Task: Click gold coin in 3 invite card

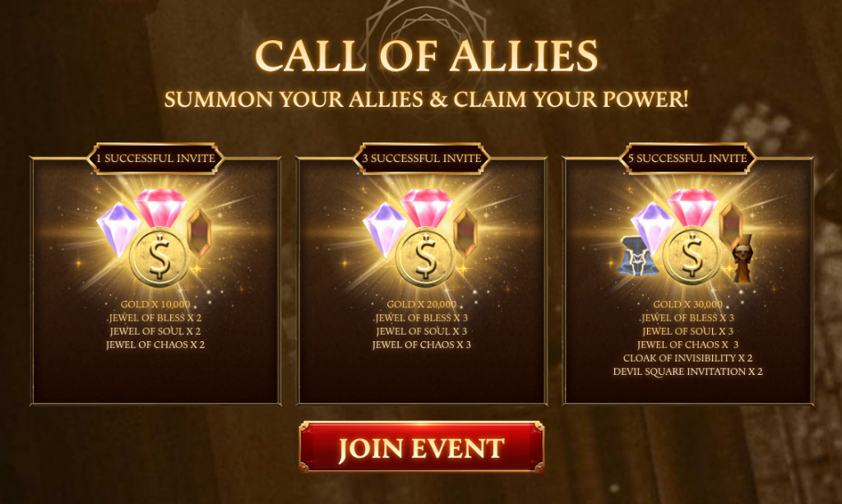Action: pyautogui.click(x=426, y=257)
